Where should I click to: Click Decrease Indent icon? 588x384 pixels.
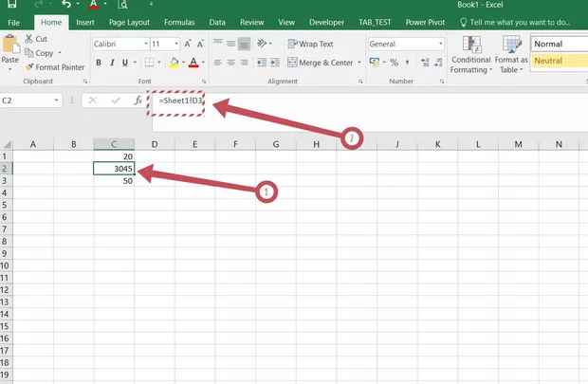click(x=262, y=63)
